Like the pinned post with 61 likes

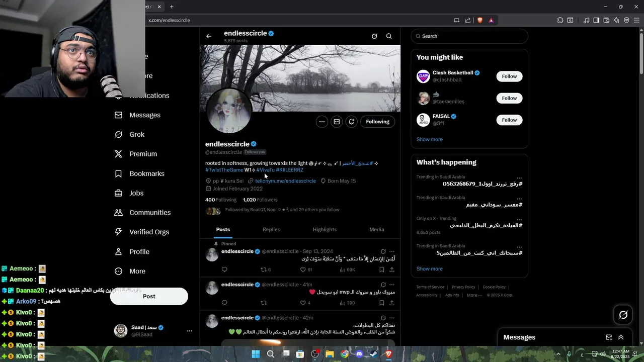tap(306, 269)
